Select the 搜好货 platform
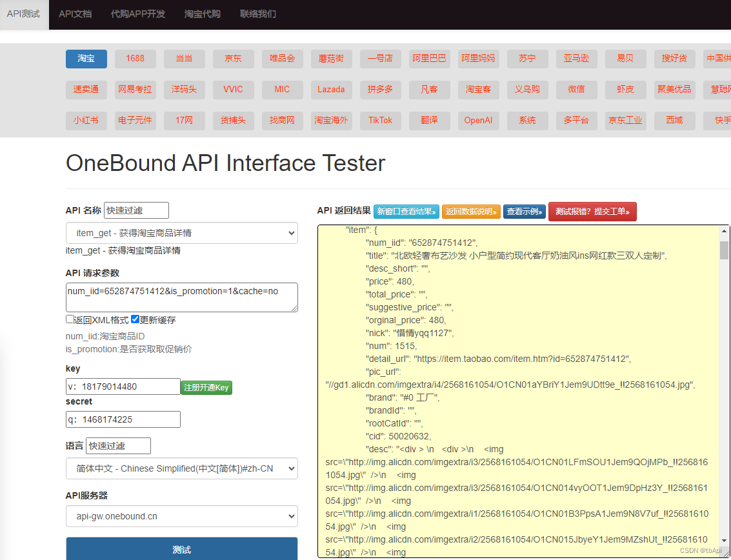Image resolution: width=731 pixels, height=560 pixels. [675, 59]
